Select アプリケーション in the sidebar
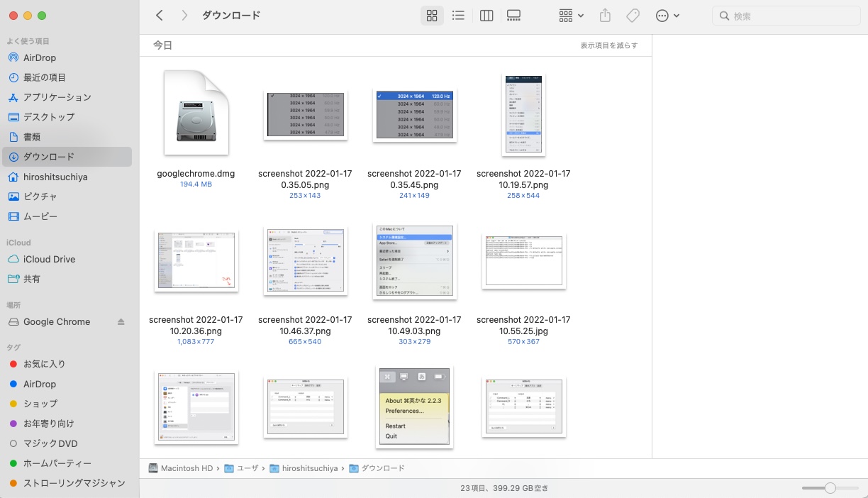 click(57, 97)
